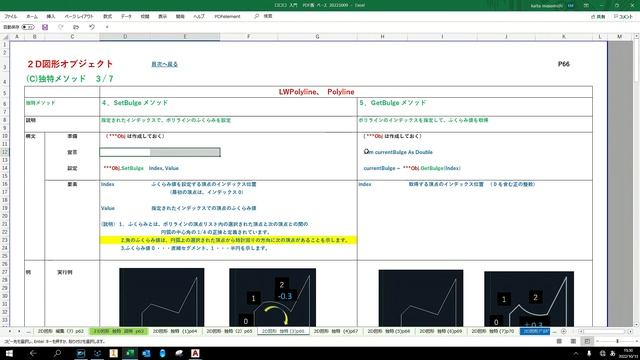Switch to the '2D図形 独特 (5)p68' sheet tab
Viewport: 640px width, 360px height.
(x=389, y=331)
